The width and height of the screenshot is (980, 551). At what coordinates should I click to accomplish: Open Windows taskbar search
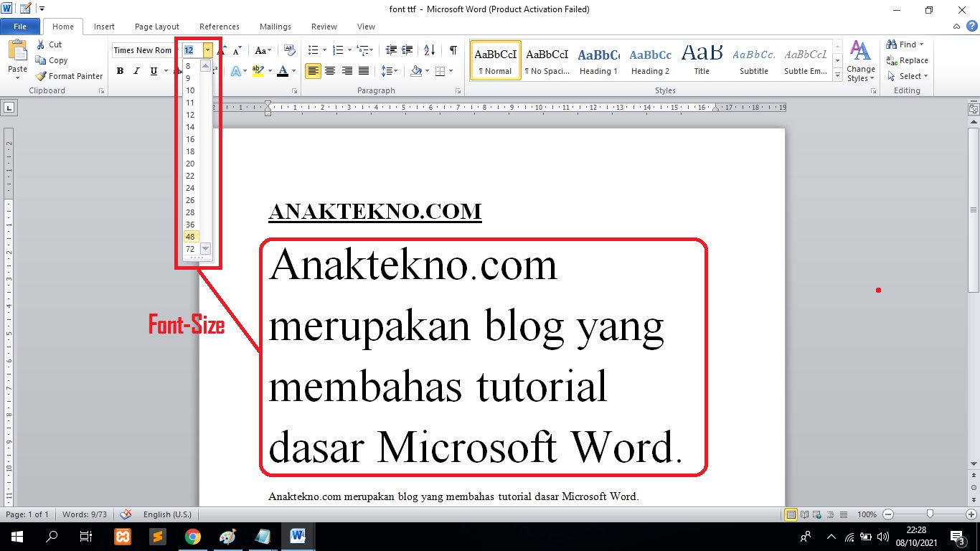click(x=52, y=537)
